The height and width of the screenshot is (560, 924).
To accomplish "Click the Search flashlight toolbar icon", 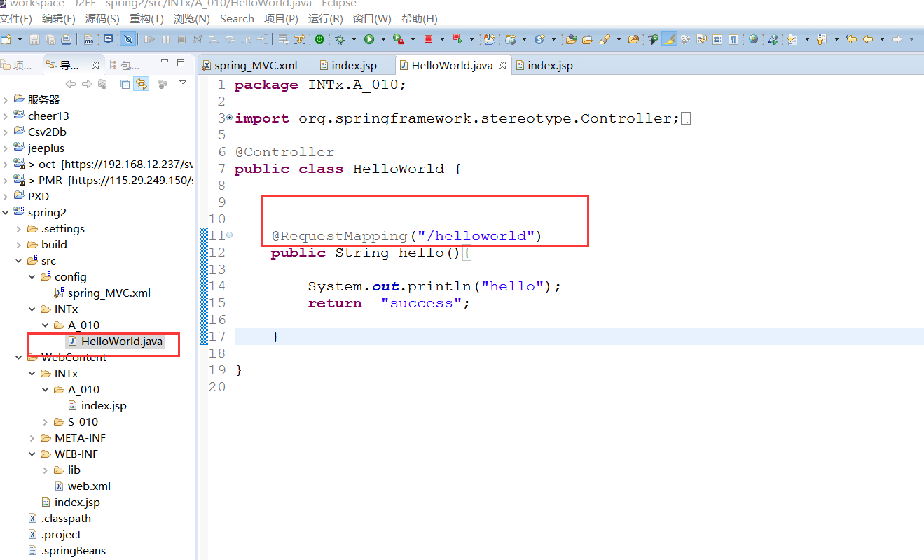I will click(x=604, y=39).
